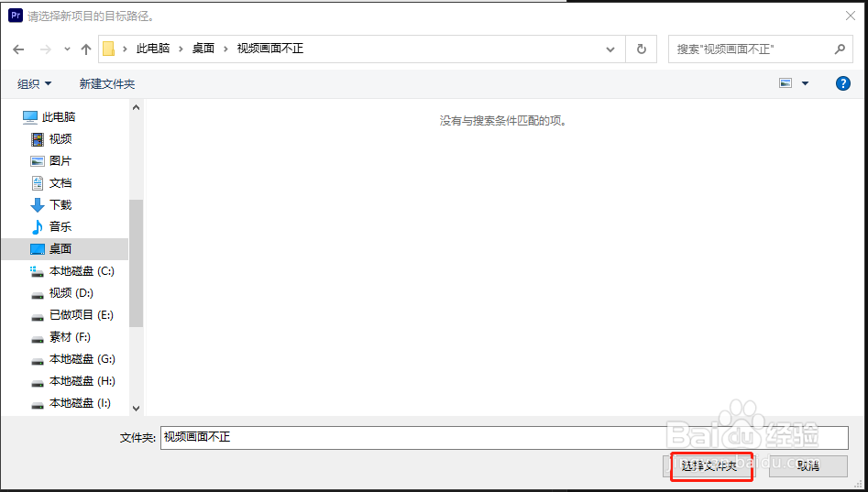Click sidebar scrollbar down arrow
This screenshot has width=868, height=492.
point(137,409)
